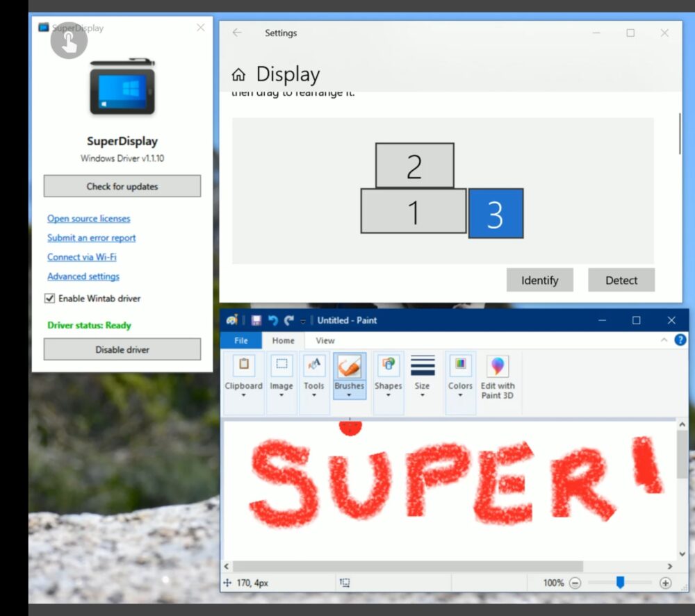The image size is (695, 616).
Task: Click the Undo icon in Paint's quick toolbar
Action: click(272, 320)
